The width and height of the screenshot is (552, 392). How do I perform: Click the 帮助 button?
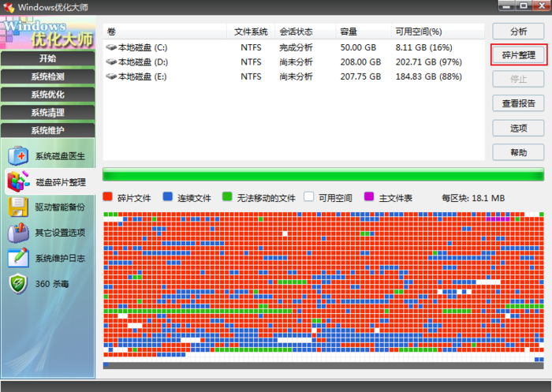click(518, 152)
